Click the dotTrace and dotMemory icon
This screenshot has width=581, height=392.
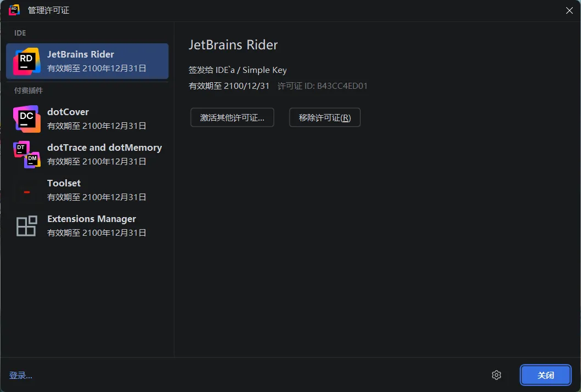(x=26, y=155)
